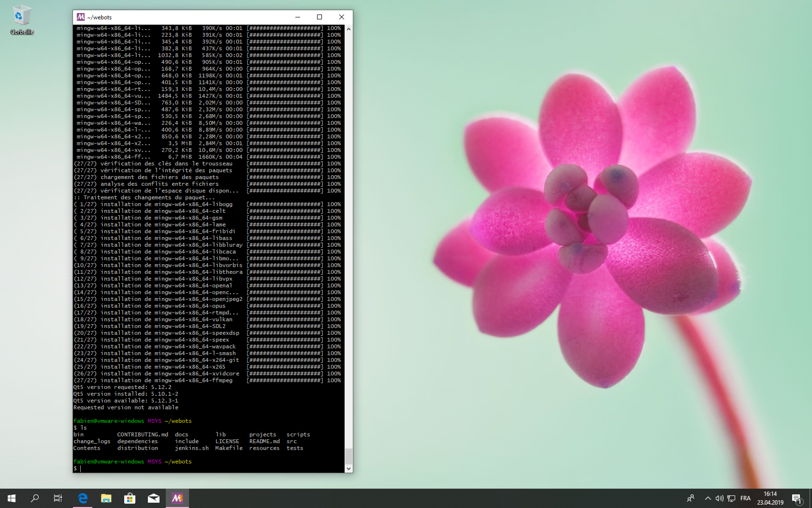Viewport: 812px width, 508px height.
Task: Click the '(27/27) installation de mingw-w64-x86_64-ffmpeg' line
Action: click(207, 380)
